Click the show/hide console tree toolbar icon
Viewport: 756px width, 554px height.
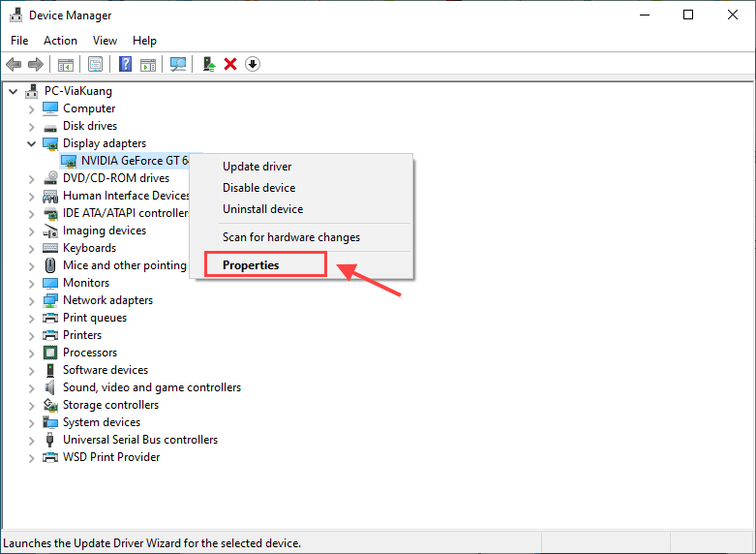pos(66,64)
